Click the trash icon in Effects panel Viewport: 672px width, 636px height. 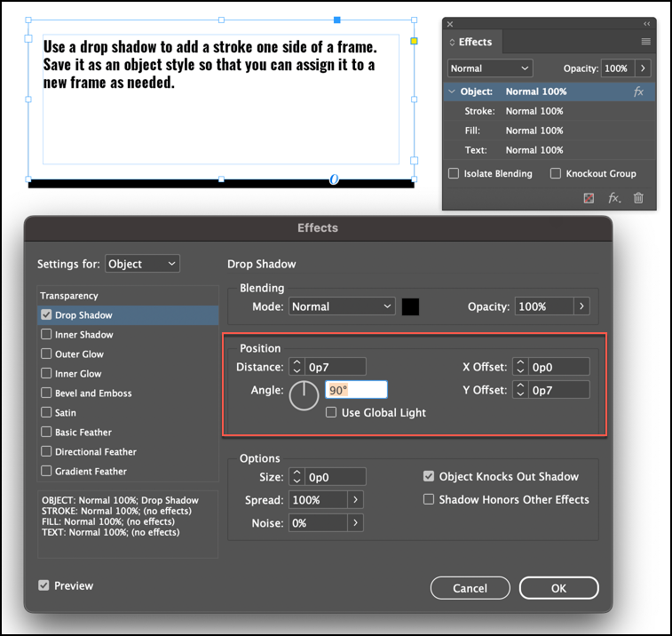638,198
